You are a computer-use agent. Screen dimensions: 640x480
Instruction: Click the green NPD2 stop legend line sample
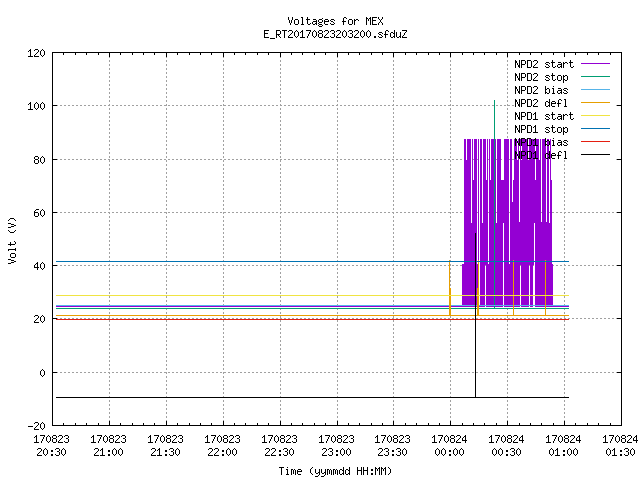click(595, 76)
